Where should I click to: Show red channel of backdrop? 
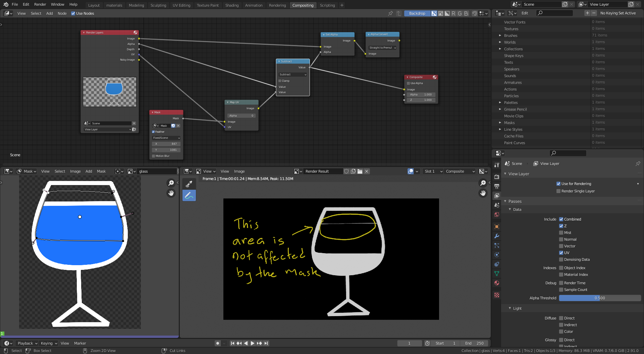click(453, 13)
